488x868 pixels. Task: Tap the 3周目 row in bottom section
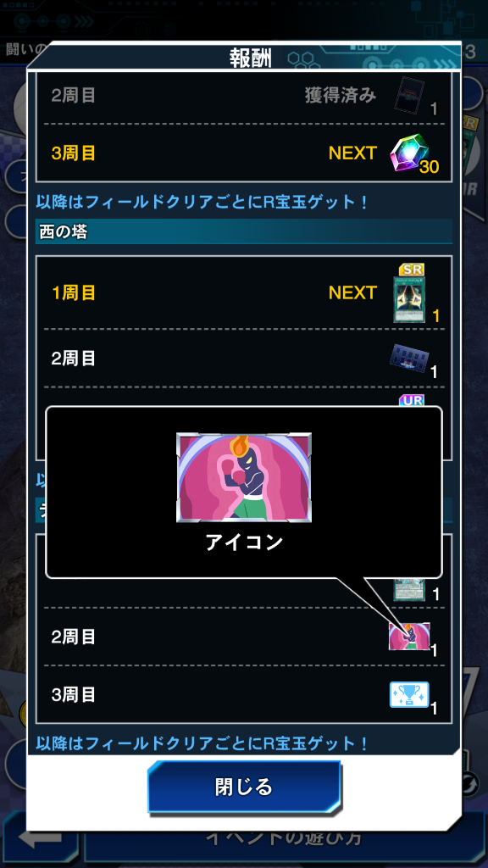click(244, 694)
